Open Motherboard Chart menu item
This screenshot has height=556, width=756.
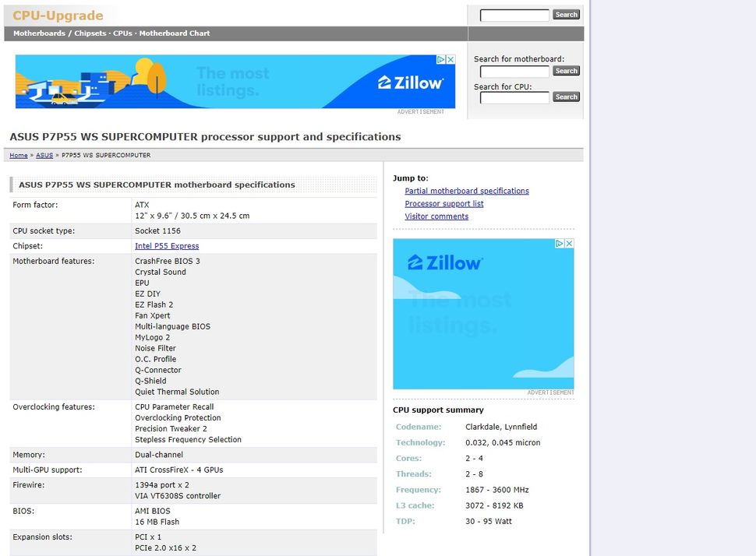click(x=175, y=33)
